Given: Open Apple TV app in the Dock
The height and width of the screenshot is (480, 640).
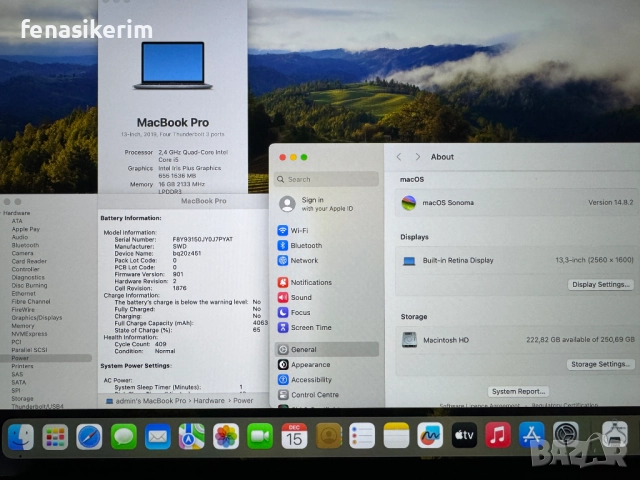Looking at the screenshot, I should pos(464,435).
